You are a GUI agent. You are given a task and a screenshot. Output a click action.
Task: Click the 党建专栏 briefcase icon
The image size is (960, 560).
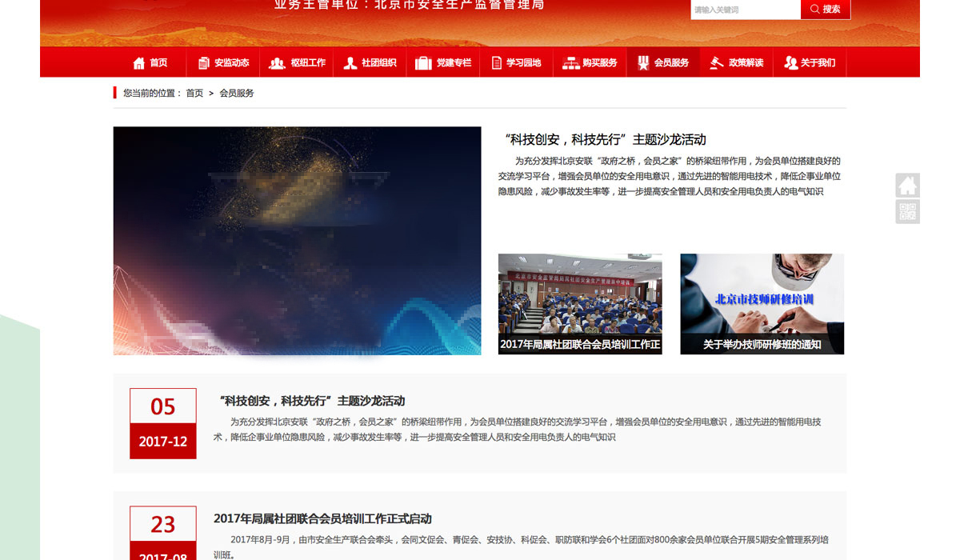[x=422, y=63]
